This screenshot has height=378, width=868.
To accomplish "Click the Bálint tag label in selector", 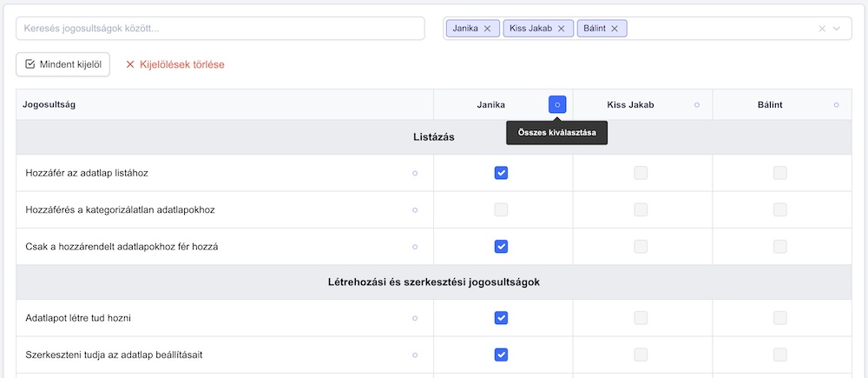I will coord(595,29).
